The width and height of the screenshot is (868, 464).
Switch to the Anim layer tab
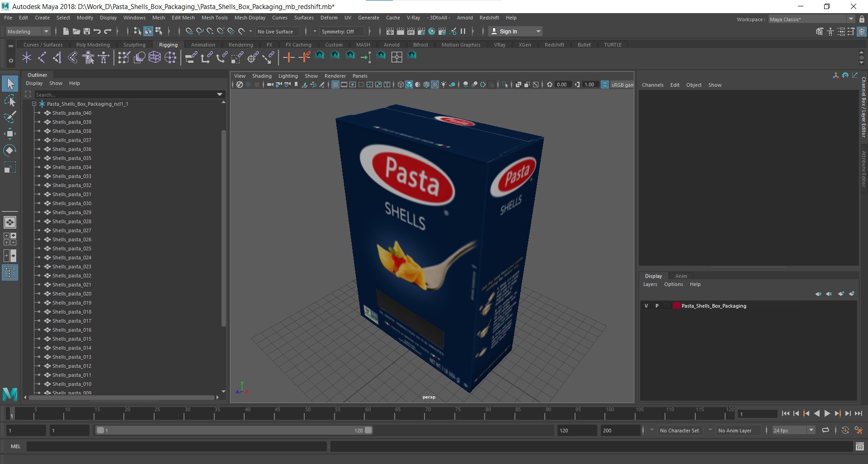tap(681, 276)
